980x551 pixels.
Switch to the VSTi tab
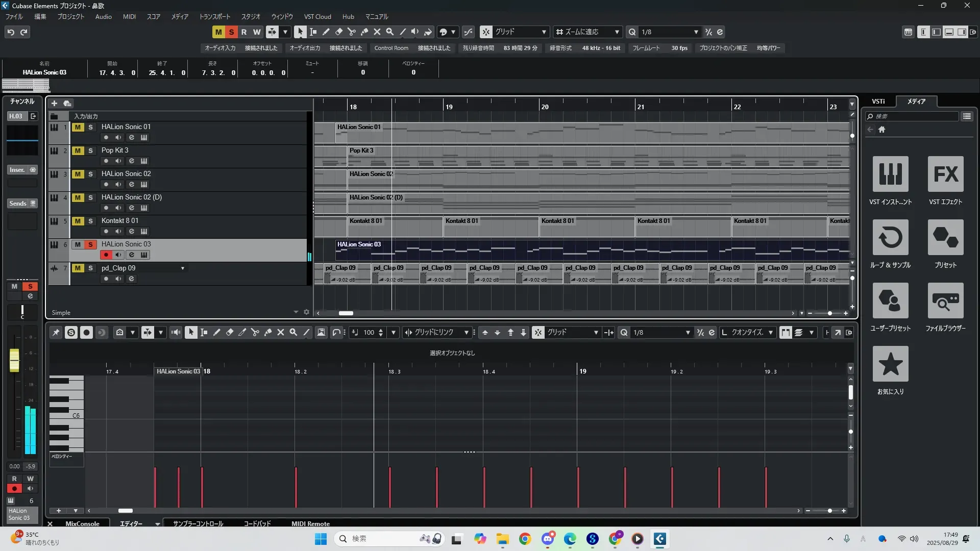tap(878, 101)
